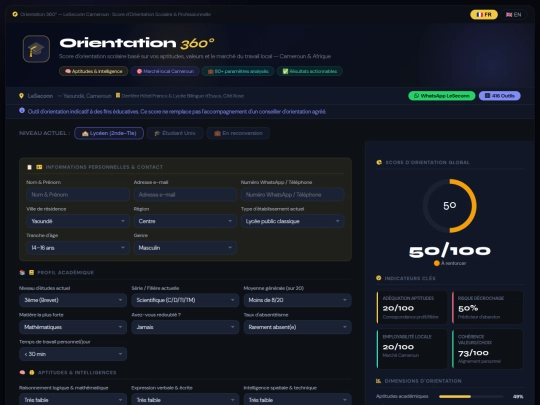Click Résultats actionnables tag

310,71
